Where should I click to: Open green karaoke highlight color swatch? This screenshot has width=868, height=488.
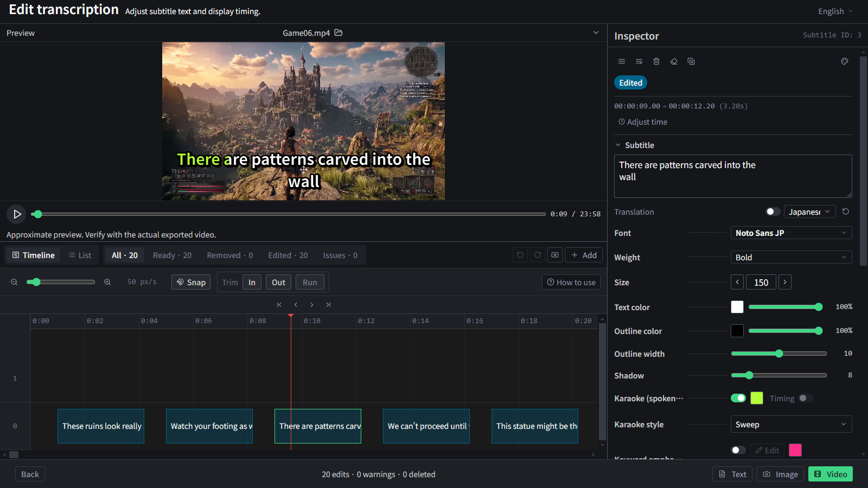757,398
